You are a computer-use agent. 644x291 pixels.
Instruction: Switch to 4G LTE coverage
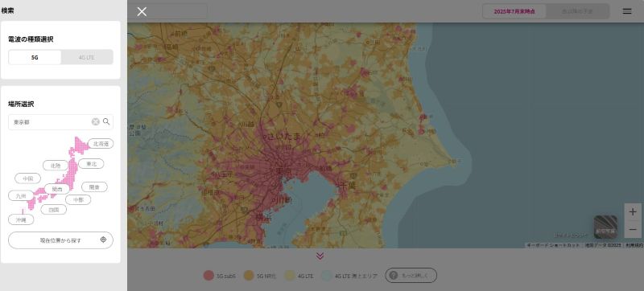point(87,57)
